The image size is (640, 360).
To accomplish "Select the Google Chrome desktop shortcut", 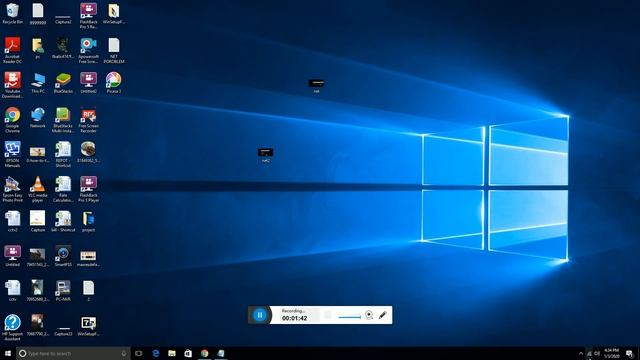I will click(x=12, y=120).
